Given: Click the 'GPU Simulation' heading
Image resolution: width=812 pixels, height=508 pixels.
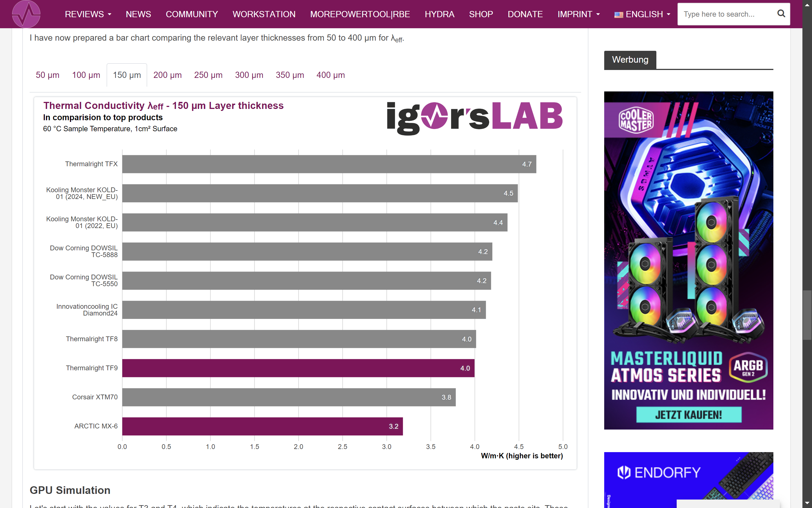Looking at the screenshot, I should click(70, 490).
